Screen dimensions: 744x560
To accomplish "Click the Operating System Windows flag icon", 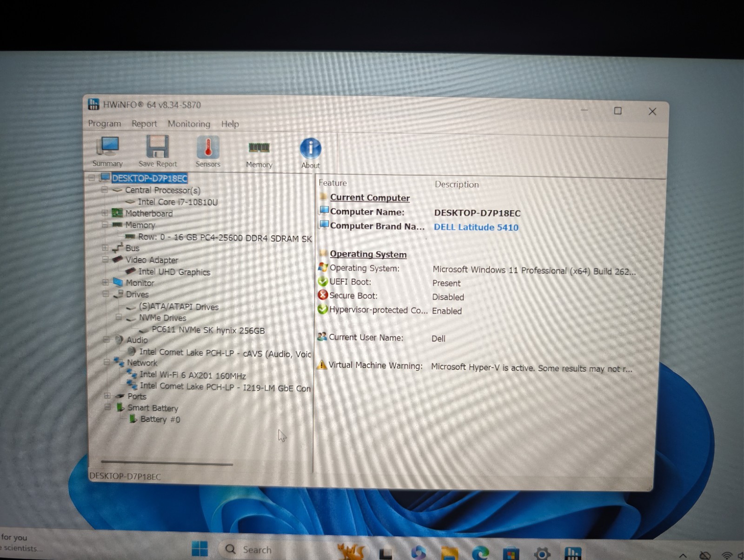I will click(323, 267).
